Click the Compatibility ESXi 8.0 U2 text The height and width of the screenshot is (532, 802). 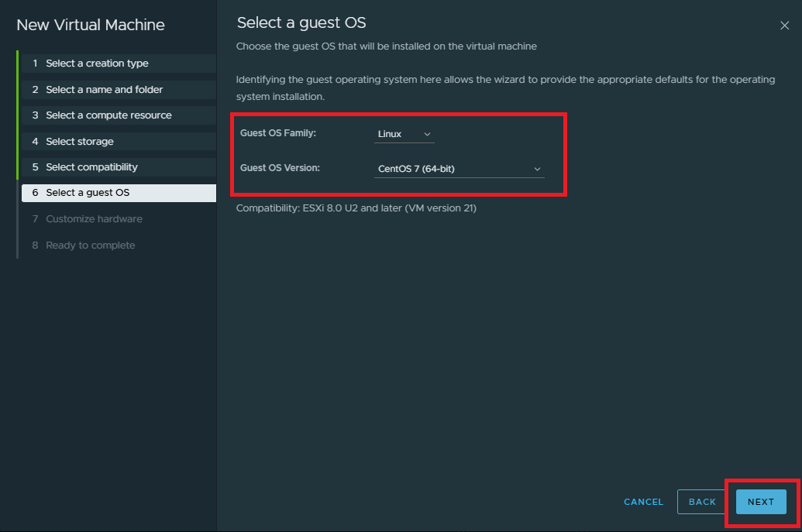coord(356,208)
